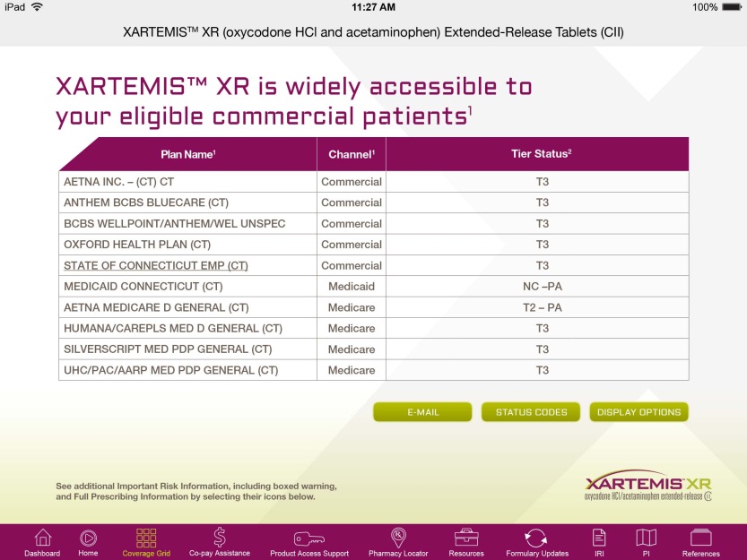This screenshot has height=560, width=747.
Task: Open the STATUS CODES button
Action: click(x=531, y=411)
